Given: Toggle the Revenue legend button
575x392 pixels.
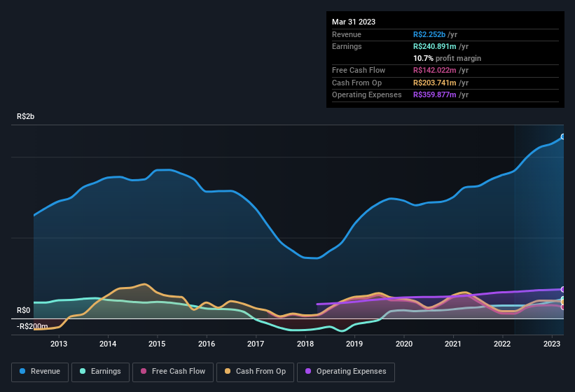Looking at the screenshot, I should (x=40, y=372).
